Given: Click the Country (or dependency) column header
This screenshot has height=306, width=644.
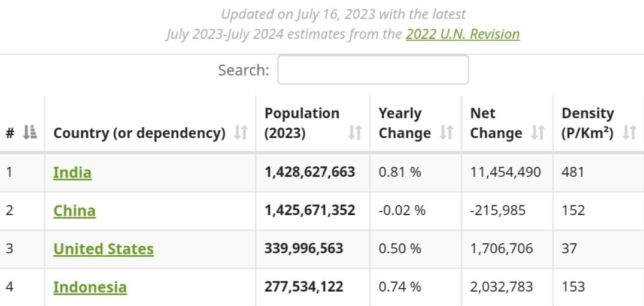Looking at the screenshot, I should 139,133.
